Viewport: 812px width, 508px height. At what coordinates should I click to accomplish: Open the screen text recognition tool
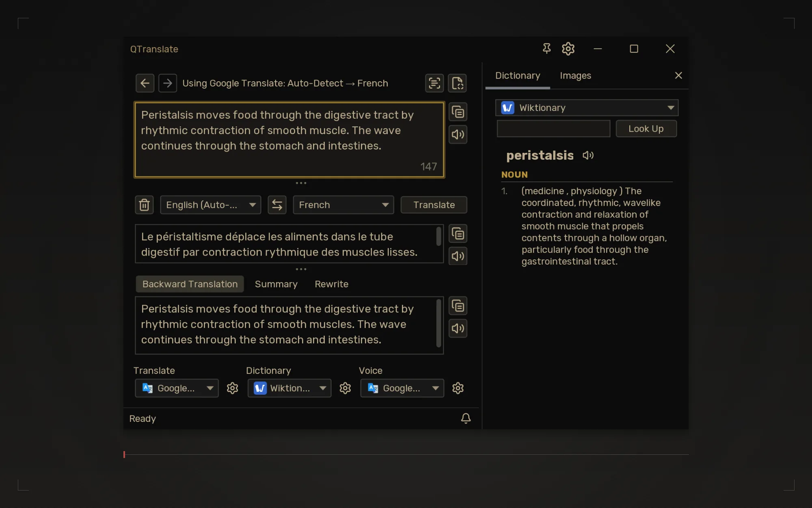click(434, 83)
